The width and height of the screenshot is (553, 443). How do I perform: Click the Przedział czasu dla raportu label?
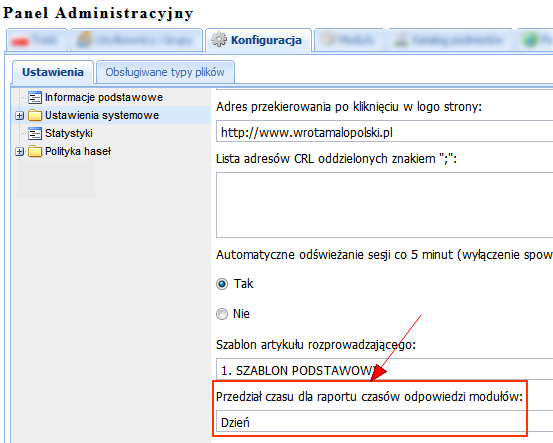coord(369,397)
